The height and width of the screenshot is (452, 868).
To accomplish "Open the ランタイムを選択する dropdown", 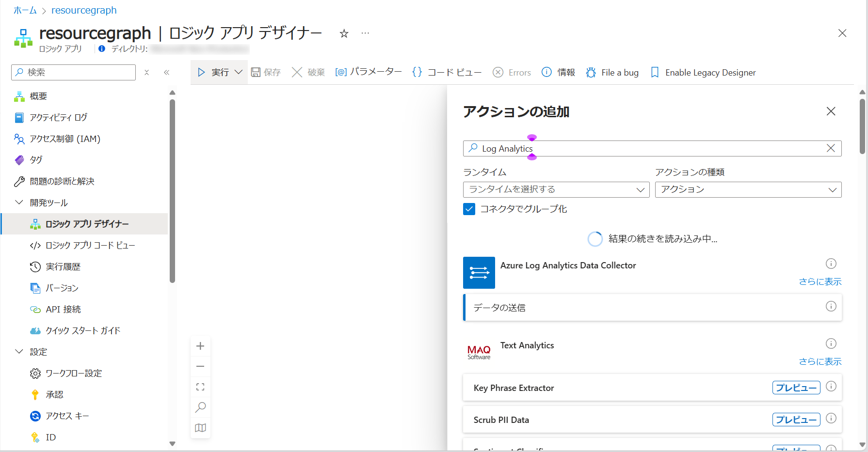I will tap(556, 189).
